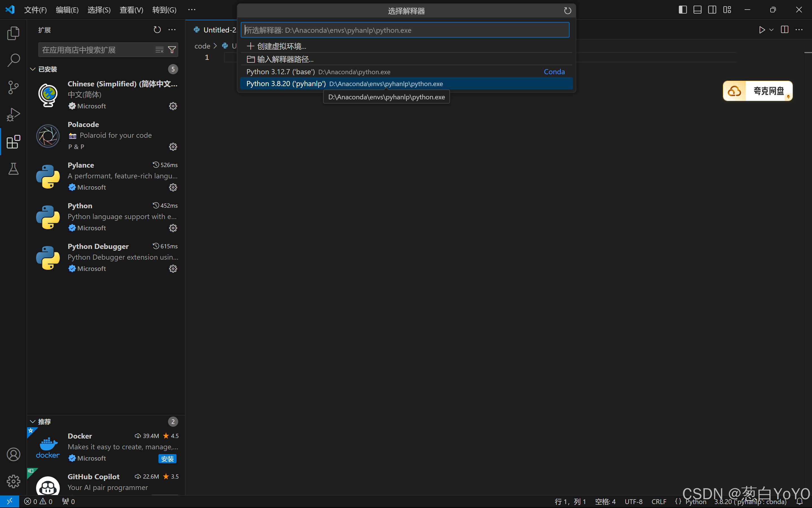Image resolution: width=812 pixels, height=508 pixels.
Task: Open the Manage gear in activity bar
Action: pos(14,481)
